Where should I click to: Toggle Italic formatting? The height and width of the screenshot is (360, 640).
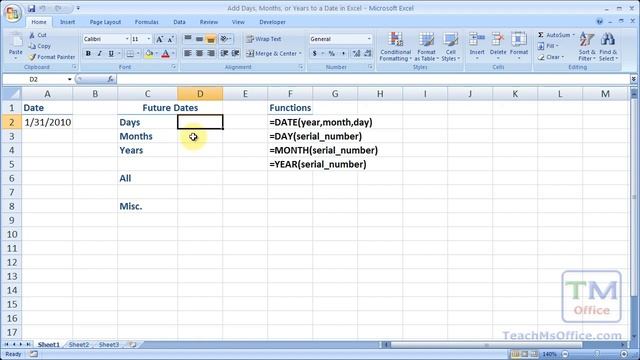[x=99, y=53]
